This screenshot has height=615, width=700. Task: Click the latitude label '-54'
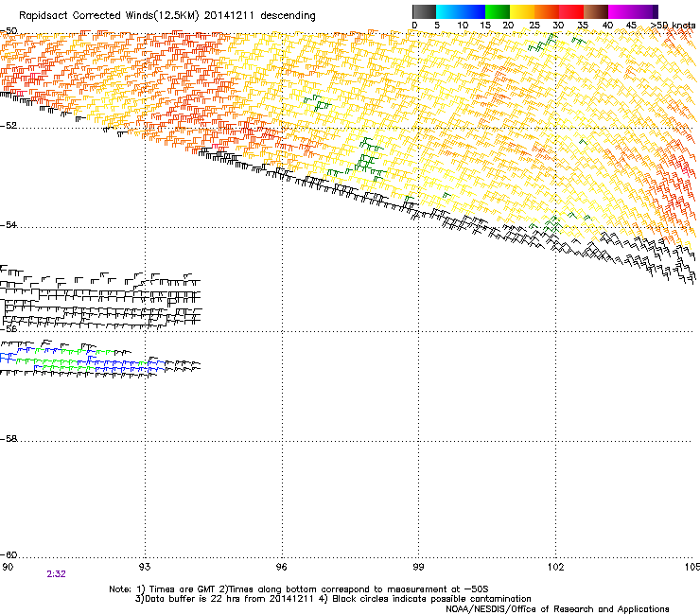click(x=9, y=224)
